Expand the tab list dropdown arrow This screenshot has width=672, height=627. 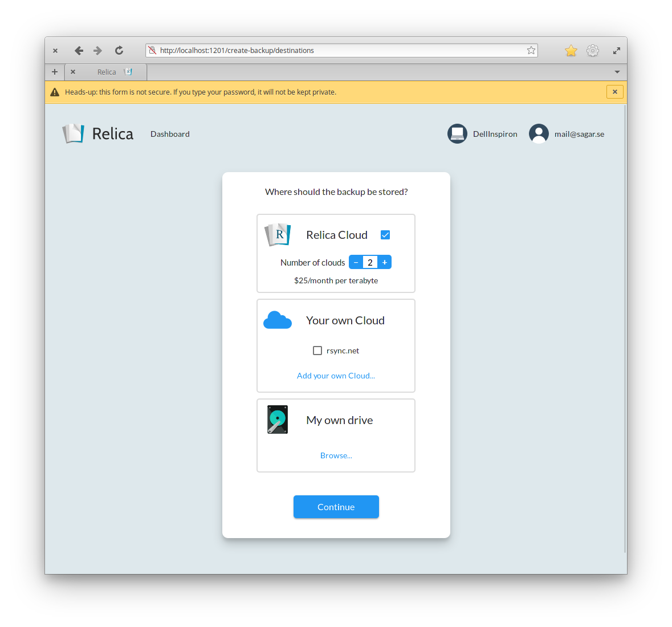pyautogui.click(x=617, y=72)
